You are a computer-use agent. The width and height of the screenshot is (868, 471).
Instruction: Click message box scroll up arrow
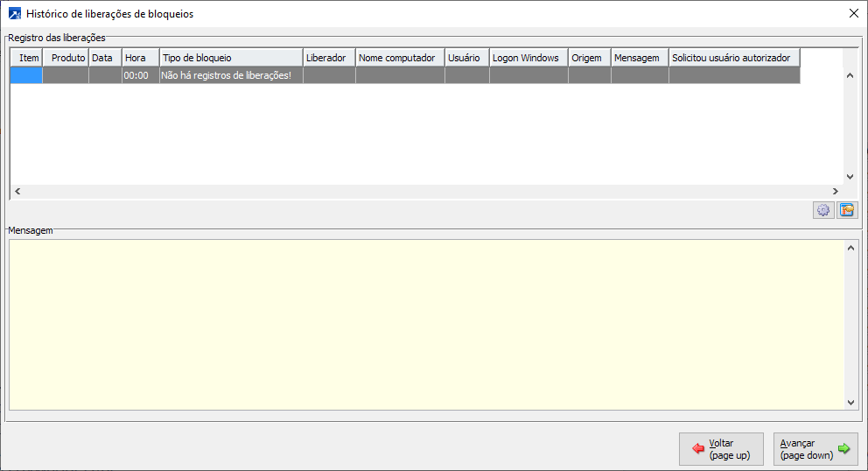pyautogui.click(x=850, y=248)
